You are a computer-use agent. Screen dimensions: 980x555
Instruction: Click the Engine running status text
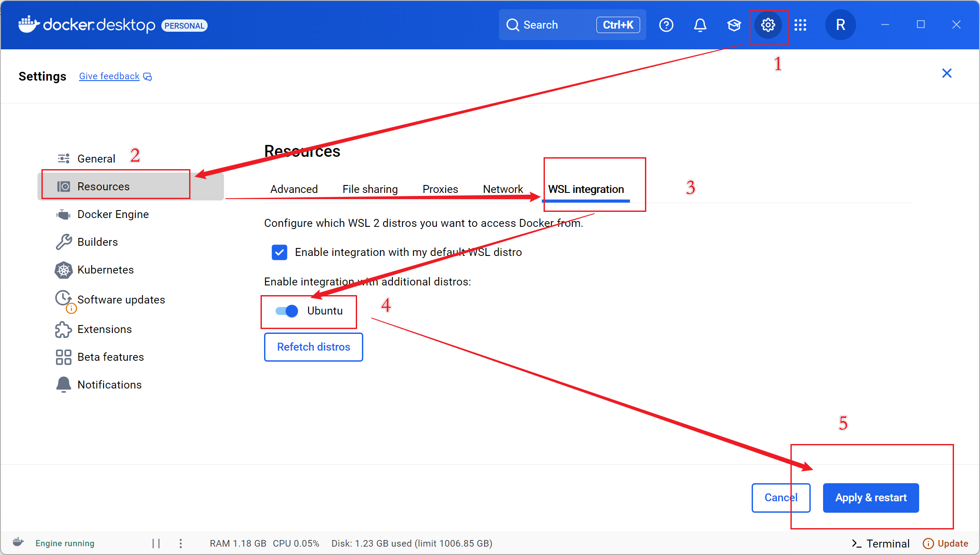tap(65, 543)
